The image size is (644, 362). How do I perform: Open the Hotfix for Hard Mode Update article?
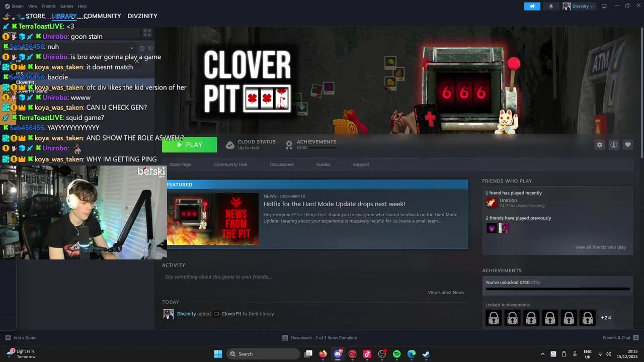point(334,204)
